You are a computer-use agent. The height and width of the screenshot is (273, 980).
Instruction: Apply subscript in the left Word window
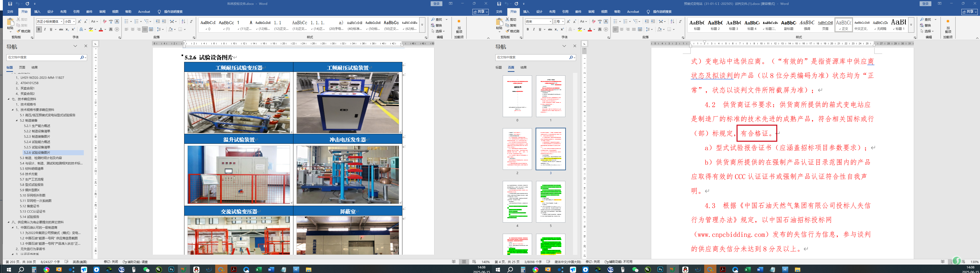click(67, 29)
